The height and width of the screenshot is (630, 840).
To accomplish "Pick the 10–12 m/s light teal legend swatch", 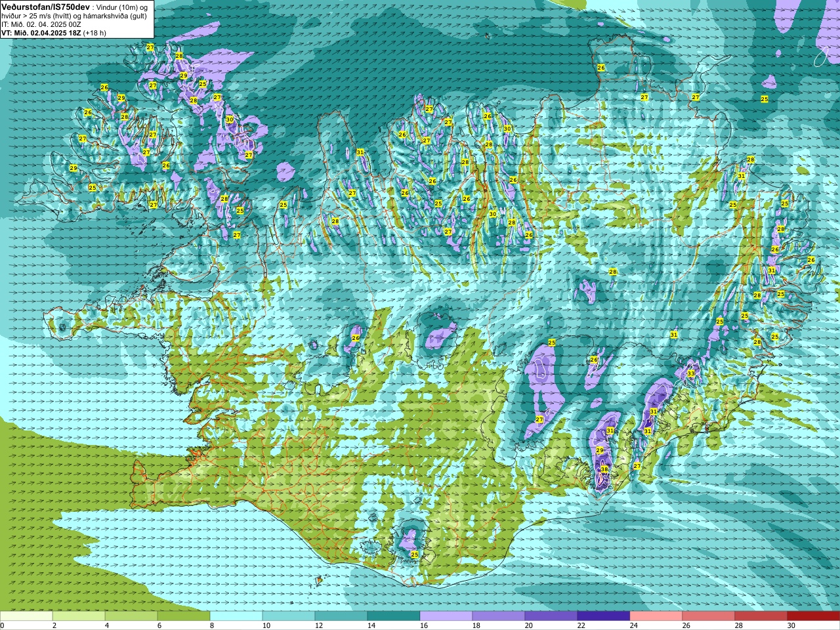I will point(289,616).
